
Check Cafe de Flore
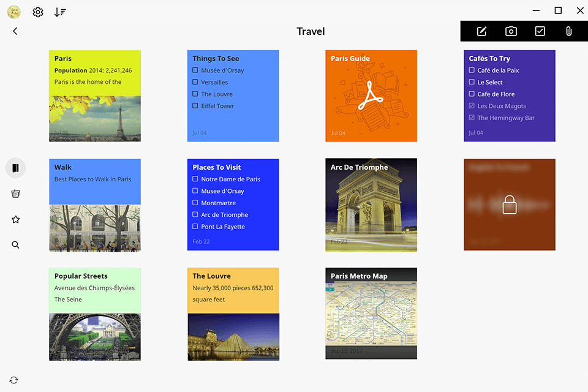[x=472, y=94]
